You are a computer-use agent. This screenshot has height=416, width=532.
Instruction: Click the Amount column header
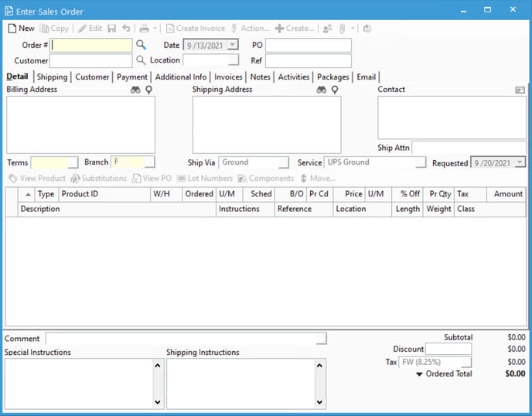pyautogui.click(x=506, y=194)
